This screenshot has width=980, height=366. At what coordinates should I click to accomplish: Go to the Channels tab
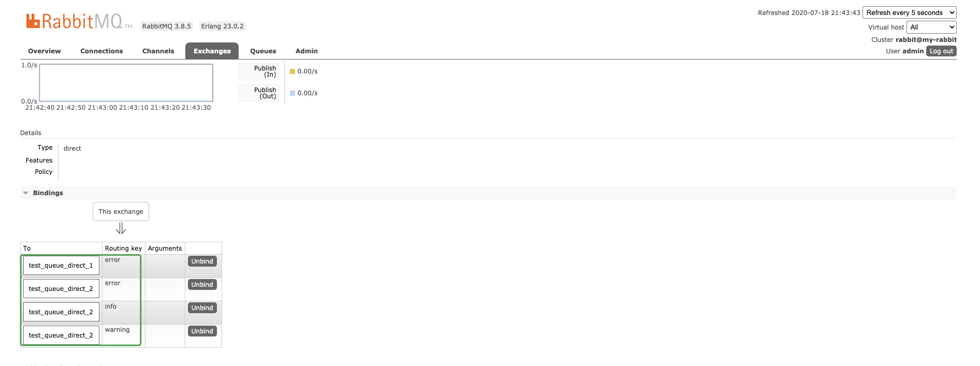point(158,51)
